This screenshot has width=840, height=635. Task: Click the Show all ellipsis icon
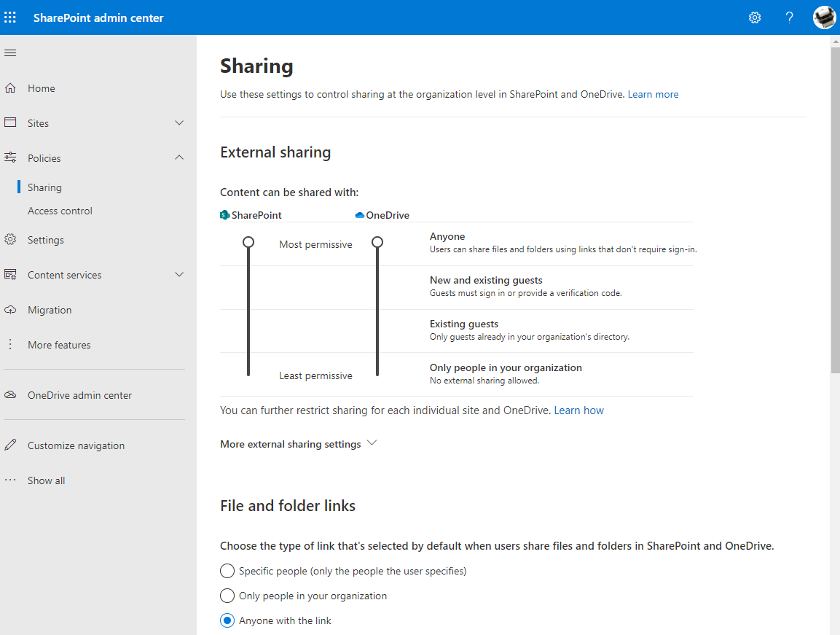10,480
